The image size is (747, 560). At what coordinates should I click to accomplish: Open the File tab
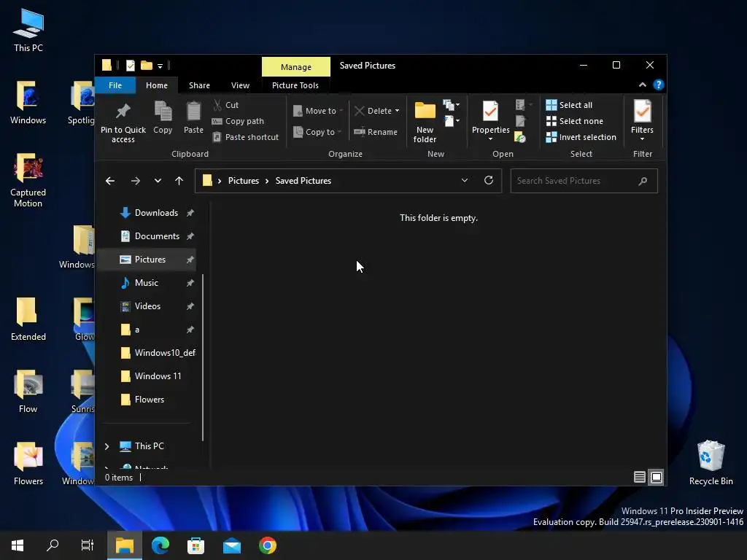click(115, 85)
